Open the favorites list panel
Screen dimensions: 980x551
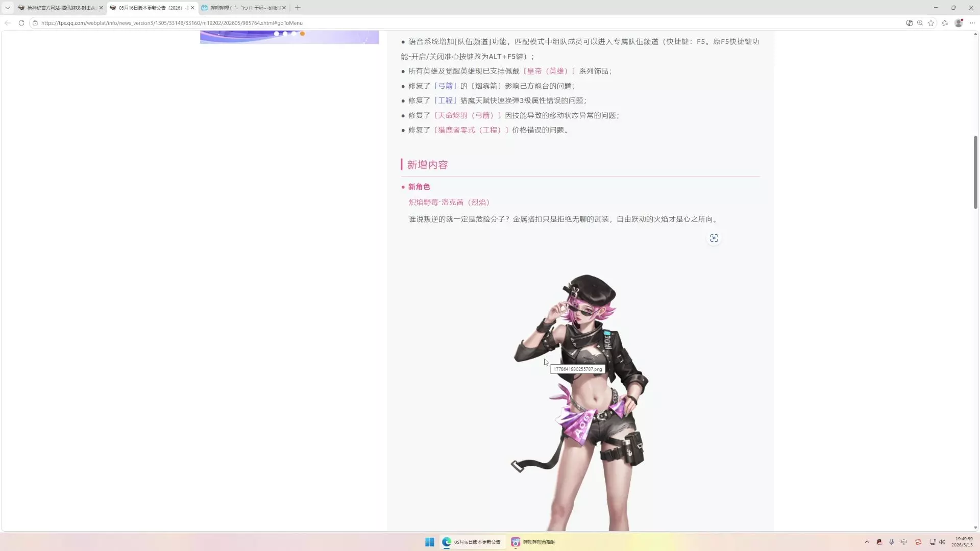(x=945, y=23)
